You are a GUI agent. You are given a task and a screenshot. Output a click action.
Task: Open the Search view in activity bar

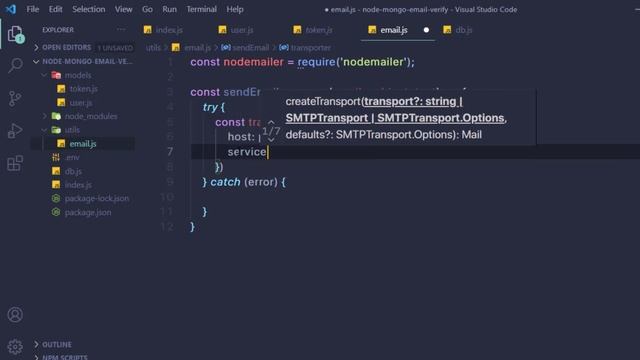tap(15, 65)
